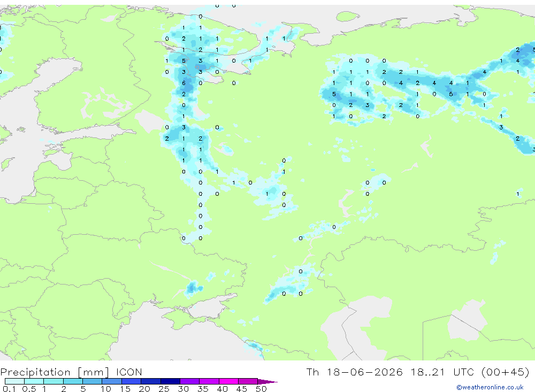535x392 pixels.
Task: Click the 20–25 mm dark blue legend swatch
Action: 151,381
